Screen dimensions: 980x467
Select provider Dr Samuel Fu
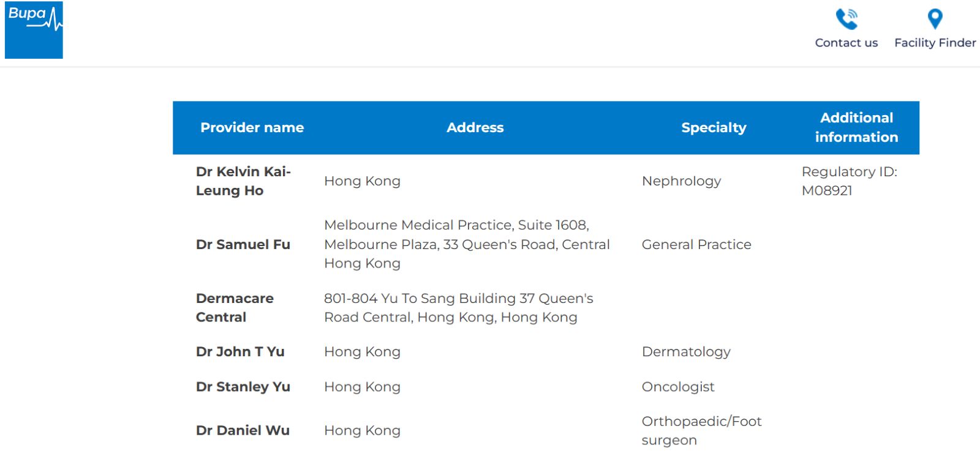pyautogui.click(x=243, y=244)
